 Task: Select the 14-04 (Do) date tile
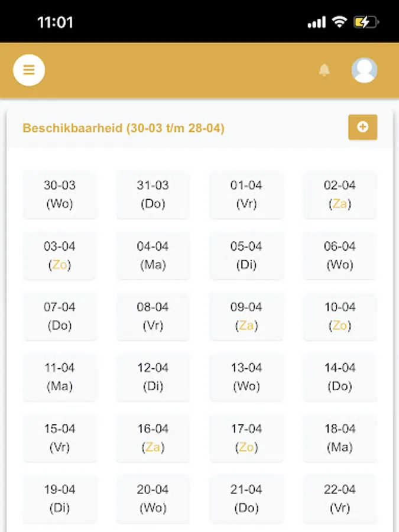(x=339, y=377)
